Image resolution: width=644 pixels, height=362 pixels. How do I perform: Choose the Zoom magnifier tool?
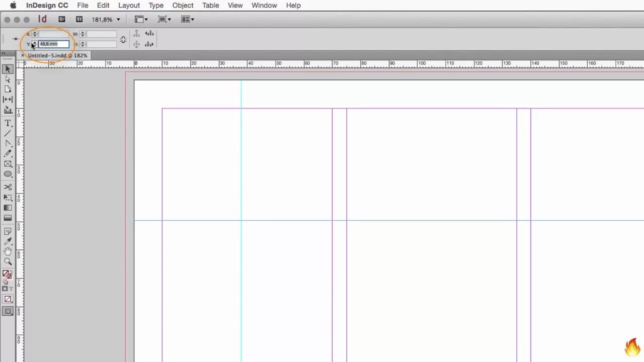pyautogui.click(x=8, y=261)
